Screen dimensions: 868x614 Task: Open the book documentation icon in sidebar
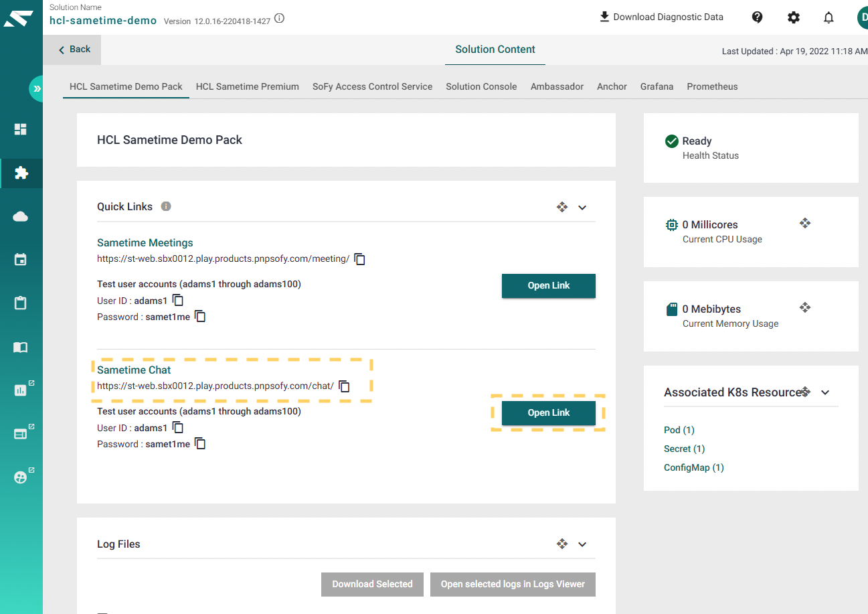(x=21, y=348)
